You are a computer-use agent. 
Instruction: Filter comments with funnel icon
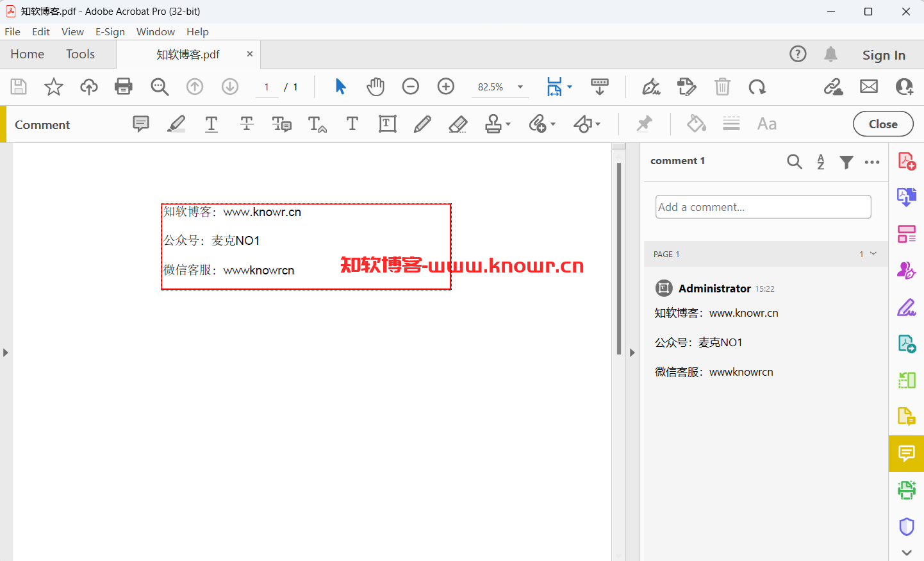tap(846, 162)
